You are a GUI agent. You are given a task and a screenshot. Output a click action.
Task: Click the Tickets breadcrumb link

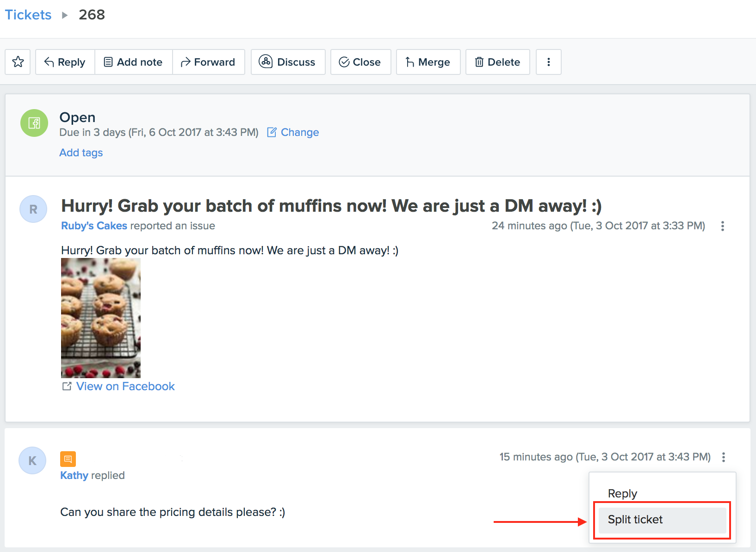[28, 14]
